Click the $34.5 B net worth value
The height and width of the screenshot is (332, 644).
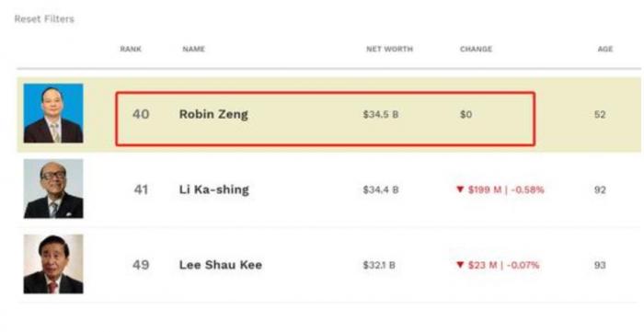pyautogui.click(x=380, y=114)
